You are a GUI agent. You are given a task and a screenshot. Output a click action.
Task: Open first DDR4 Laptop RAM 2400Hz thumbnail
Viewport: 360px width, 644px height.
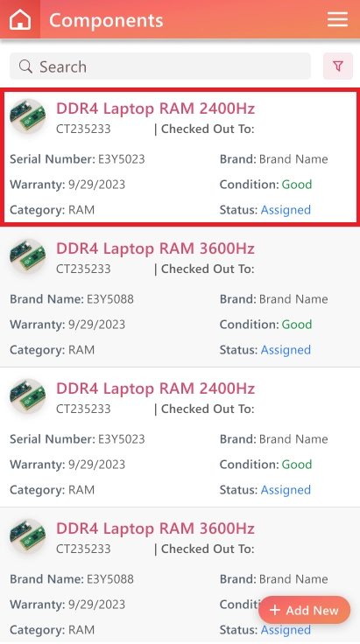click(x=27, y=116)
